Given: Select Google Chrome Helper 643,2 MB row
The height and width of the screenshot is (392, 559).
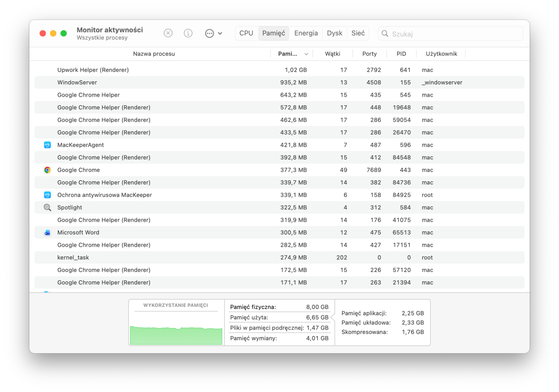Looking at the screenshot, I should (x=279, y=95).
